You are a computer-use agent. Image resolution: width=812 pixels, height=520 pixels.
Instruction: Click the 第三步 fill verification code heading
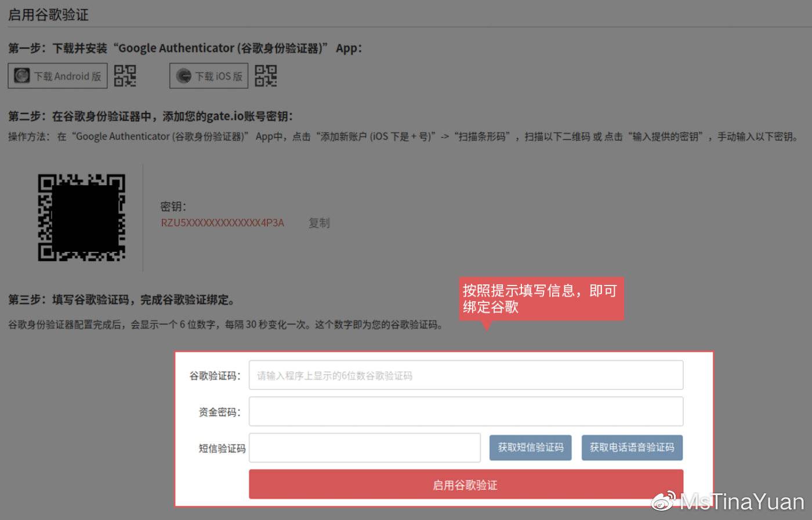(x=122, y=300)
